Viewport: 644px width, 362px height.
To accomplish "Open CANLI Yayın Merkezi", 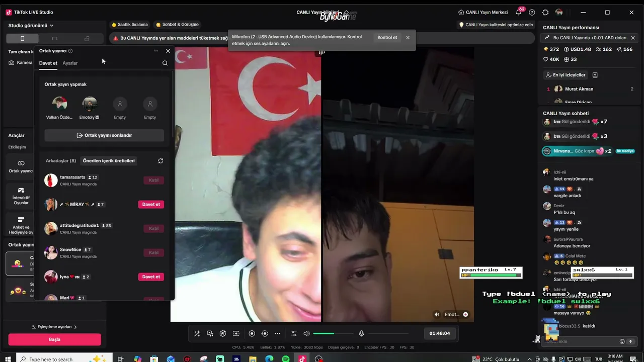I will click(483, 12).
